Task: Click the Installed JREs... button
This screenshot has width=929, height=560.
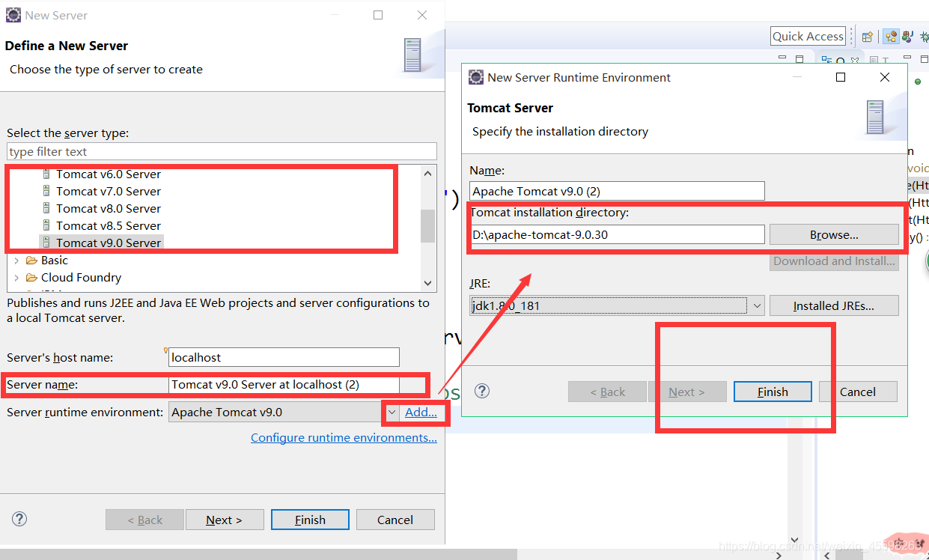Action: coord(834,305)
